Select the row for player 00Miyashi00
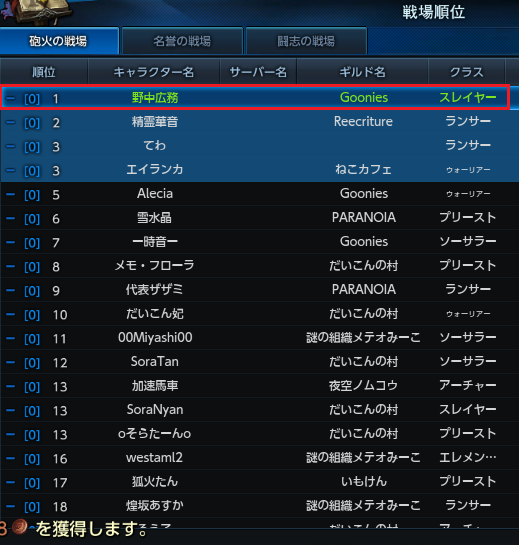Image resolution: width=519 pixels, height=545 pixels. click(259, 338)
